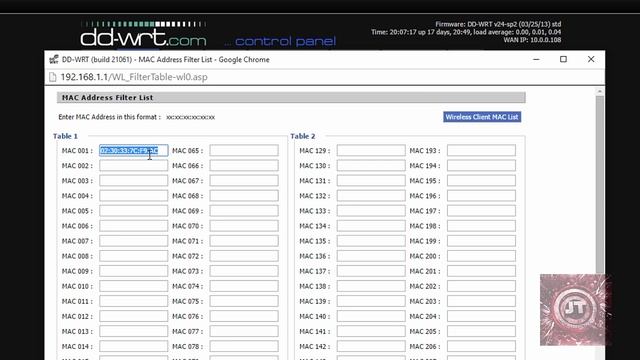Focus the MAC 078 input field
The height and width of the screenshot is (360, 640).
click(244, 347)
